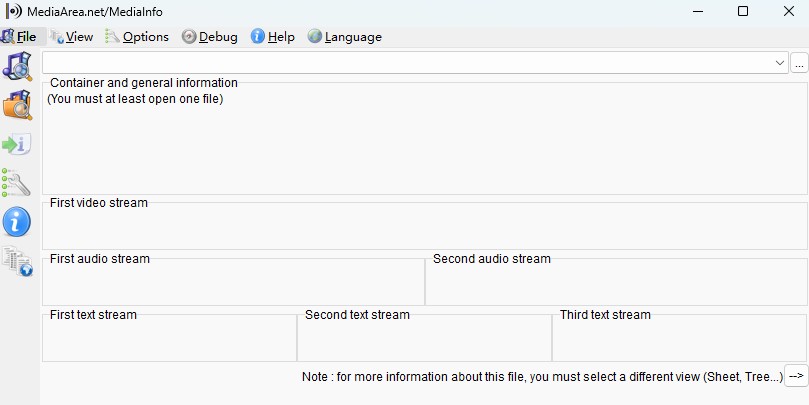The width and height of the screenshot is (809, 405).
Task: Click the View sheets icon at sidebar bottom
Action: 18,260
